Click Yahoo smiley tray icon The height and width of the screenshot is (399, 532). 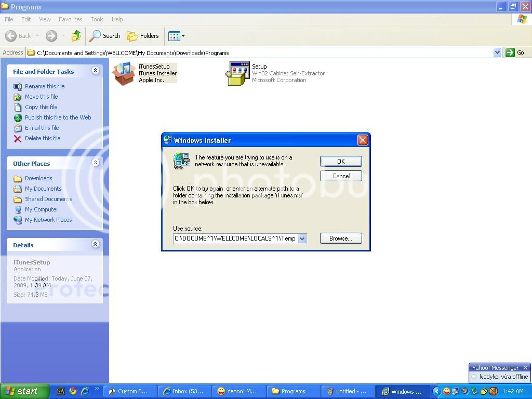tap(446, 392)
